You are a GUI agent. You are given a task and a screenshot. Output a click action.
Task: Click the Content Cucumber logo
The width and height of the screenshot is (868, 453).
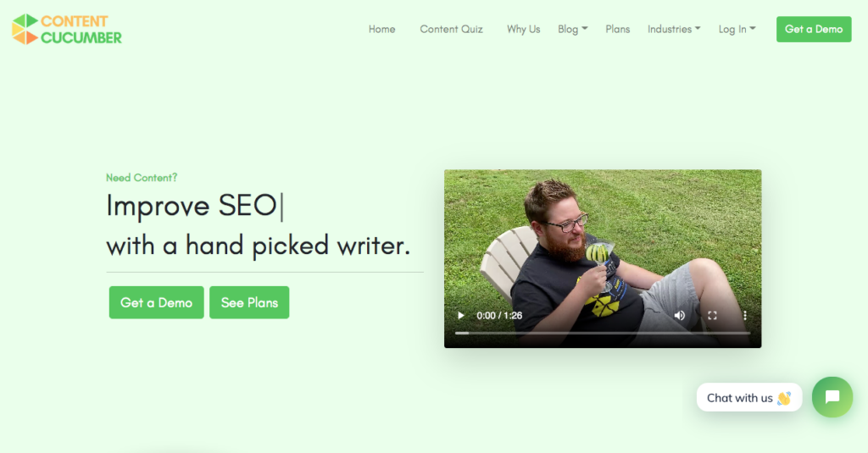point(67,30)
